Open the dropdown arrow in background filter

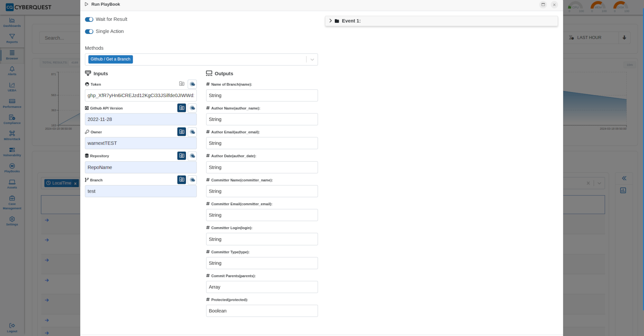pyautogui.click(x=599, y=183)
